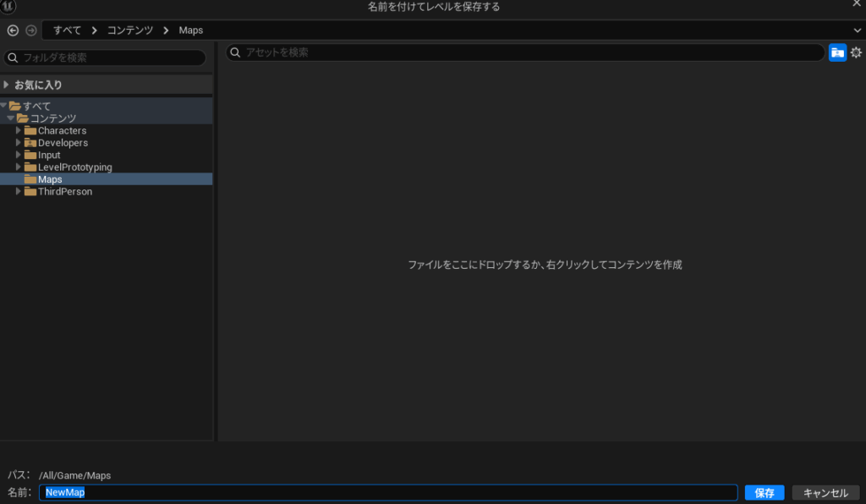Expand the LevelPrototyping folder arrow
Image resolution: width=866 pixels, height=504 pixels.
[x=19, y=167]
